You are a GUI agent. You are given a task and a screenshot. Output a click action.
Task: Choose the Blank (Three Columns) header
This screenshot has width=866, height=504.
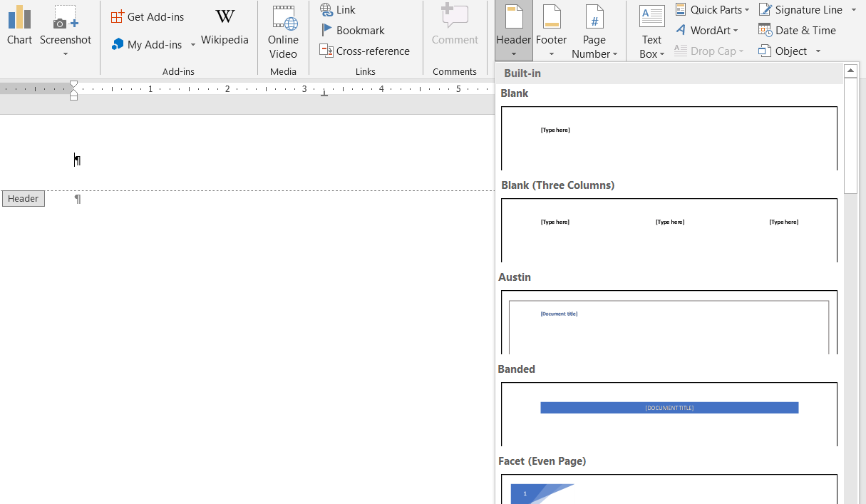click(669, 230)
